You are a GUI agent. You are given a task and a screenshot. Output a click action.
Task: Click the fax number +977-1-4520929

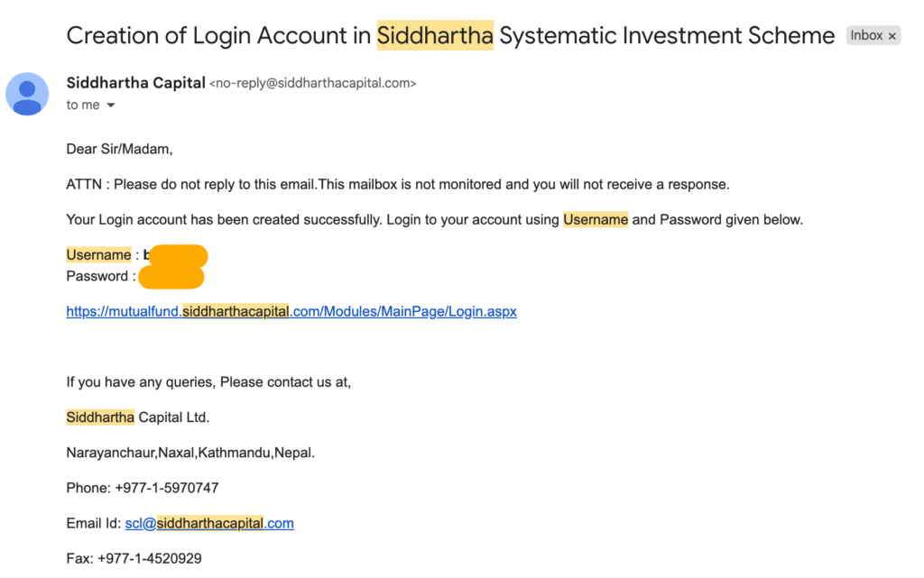150,558
